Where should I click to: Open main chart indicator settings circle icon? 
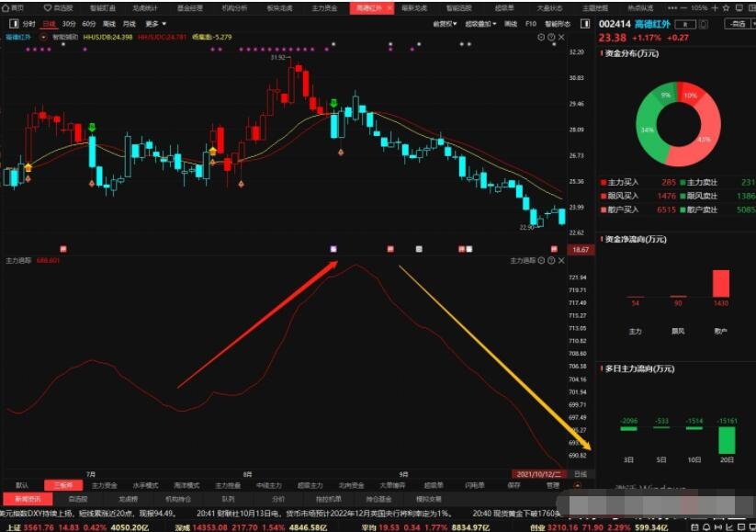[x=541, y=37]
